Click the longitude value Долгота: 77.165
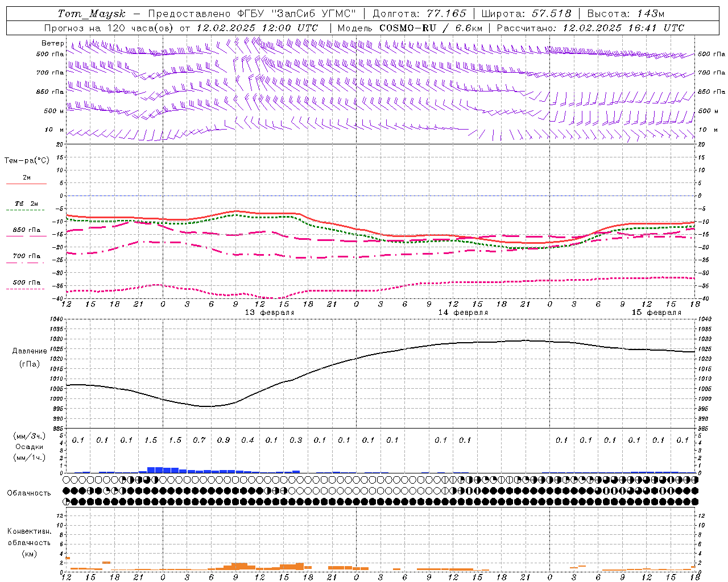This screenshot has width=728, height=582. click(x=419, y=14)
